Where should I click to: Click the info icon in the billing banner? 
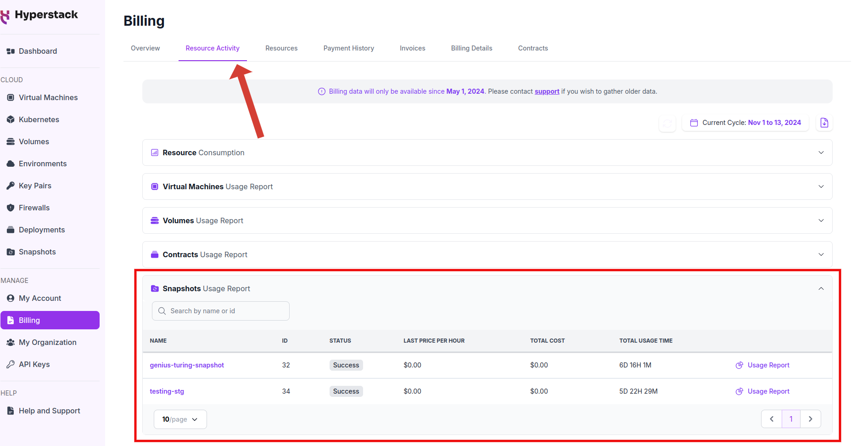pos(322,91)
